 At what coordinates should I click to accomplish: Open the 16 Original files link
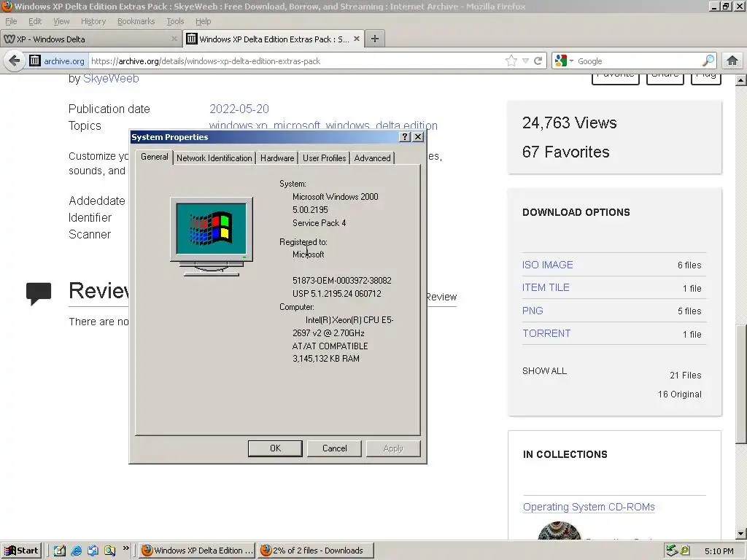680,394
